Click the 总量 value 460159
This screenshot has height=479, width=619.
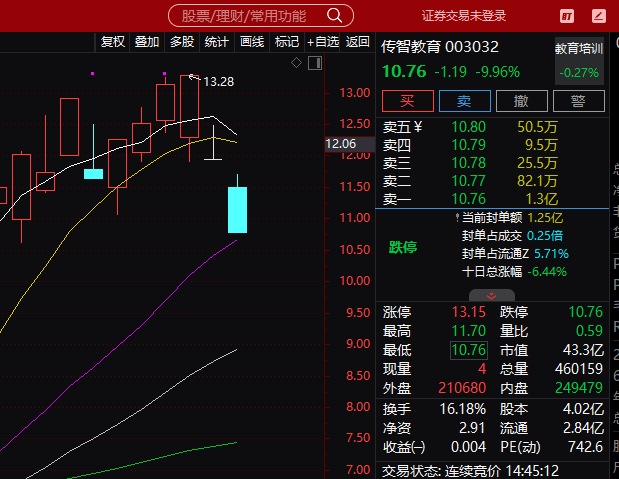[579, 369]
